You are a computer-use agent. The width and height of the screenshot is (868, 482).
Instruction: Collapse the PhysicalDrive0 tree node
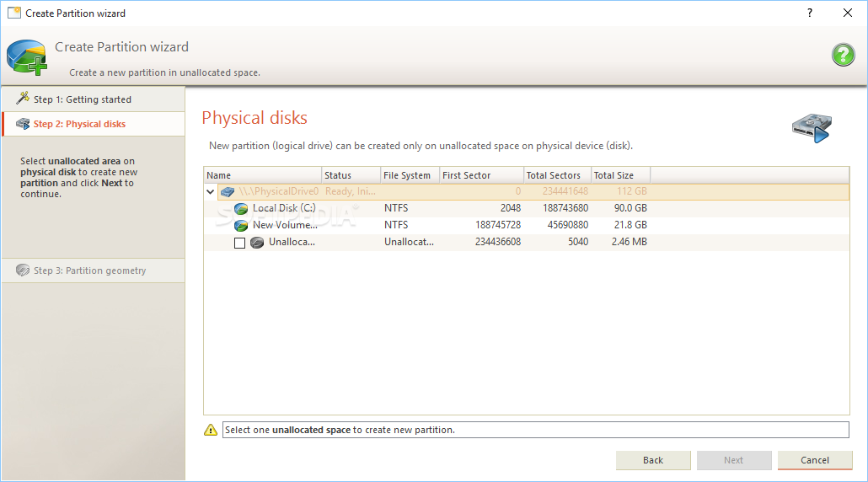coord(211,191)
